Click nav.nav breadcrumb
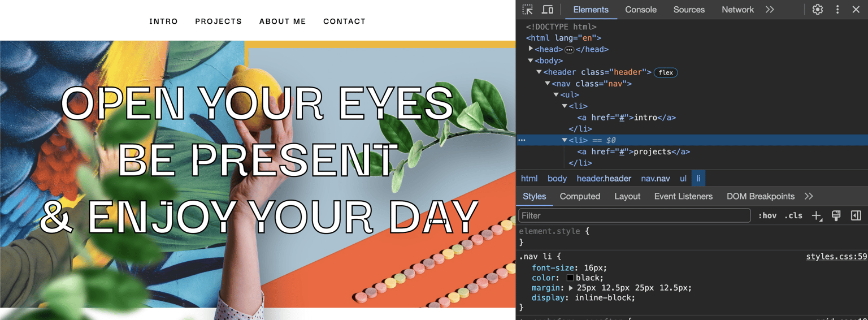This screenshot has height=320, width=868. 655,178
